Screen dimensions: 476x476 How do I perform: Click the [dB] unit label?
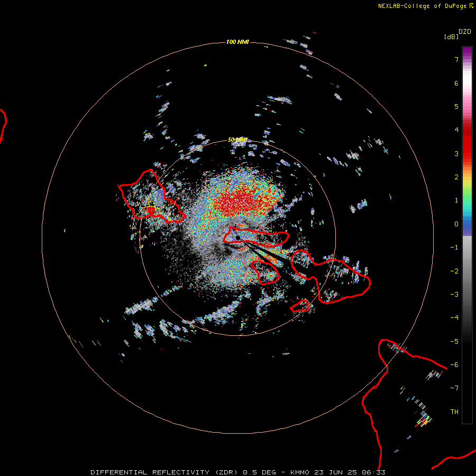click(452, 37)
